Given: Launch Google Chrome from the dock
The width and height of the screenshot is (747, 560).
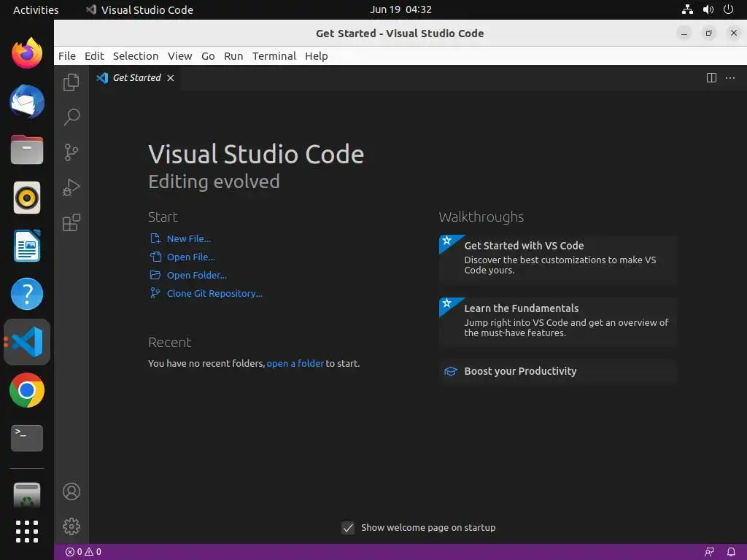Looking at the screenshot, I should coord(27,390).
